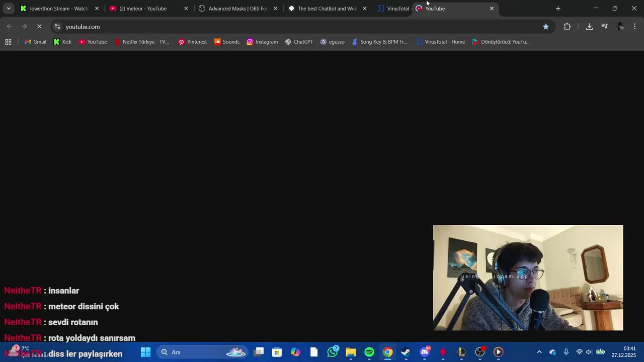The image size is (644, 362).
Task: Open Spotify from the taskbar
Action: [369, 352]
